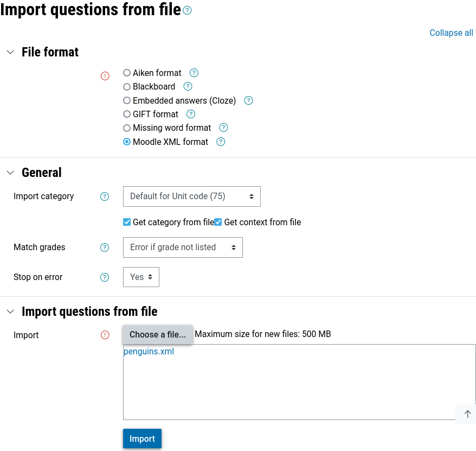Click the Collapse all link

[x=451, y=33]
